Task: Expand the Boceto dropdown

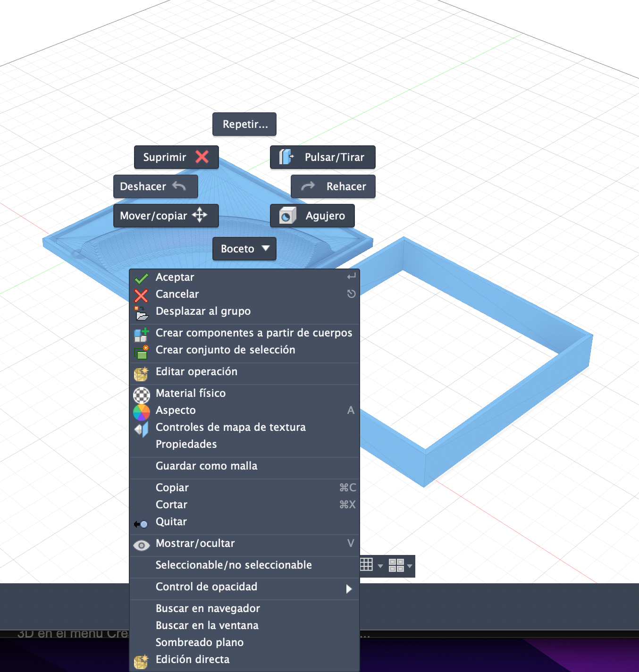Action: [266, 249]
